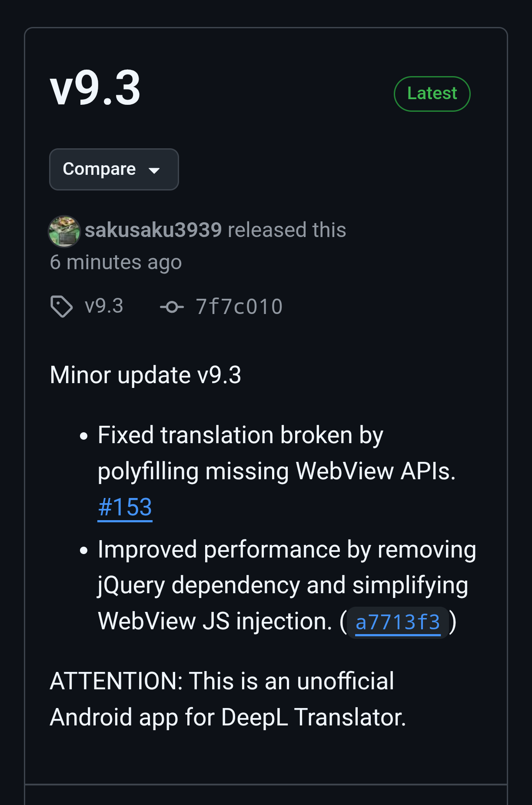Click the "Minor update v9.3" heading text
Viewport: 532px width, 805px height.
click(146, 375)
